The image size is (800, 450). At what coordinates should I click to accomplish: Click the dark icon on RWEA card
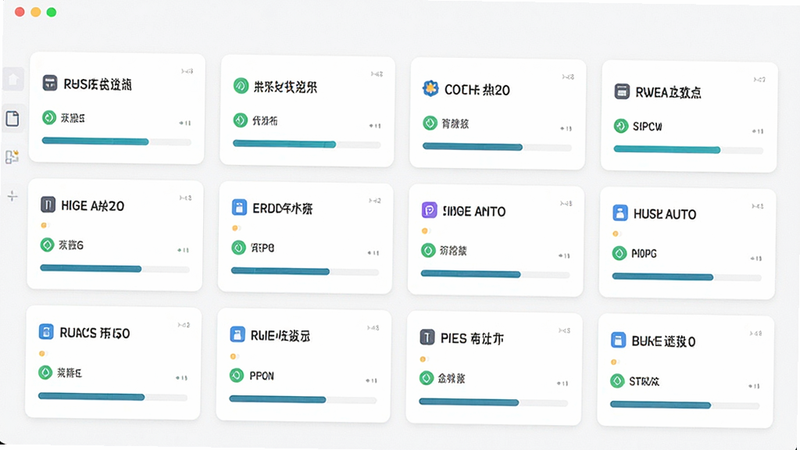pos(622,91)
